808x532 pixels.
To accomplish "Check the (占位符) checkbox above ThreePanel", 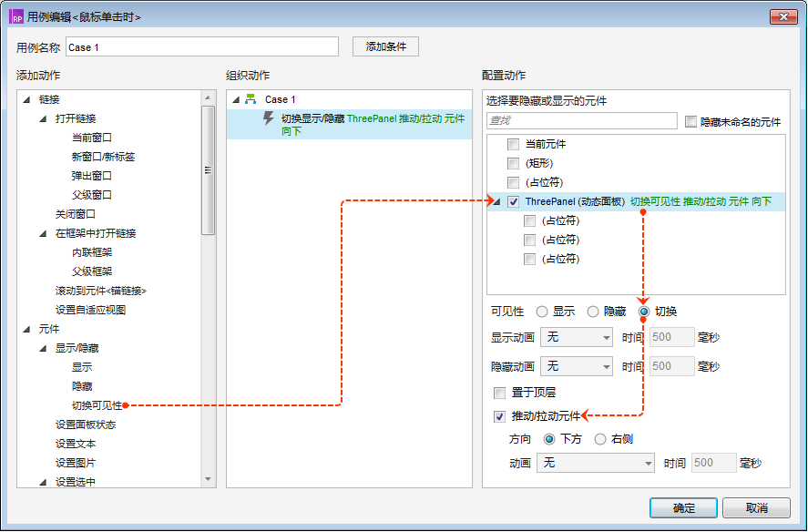I will (x=513, y=182).
